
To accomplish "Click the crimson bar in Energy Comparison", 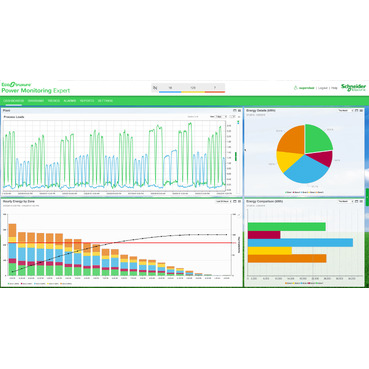I will (264, 235).
